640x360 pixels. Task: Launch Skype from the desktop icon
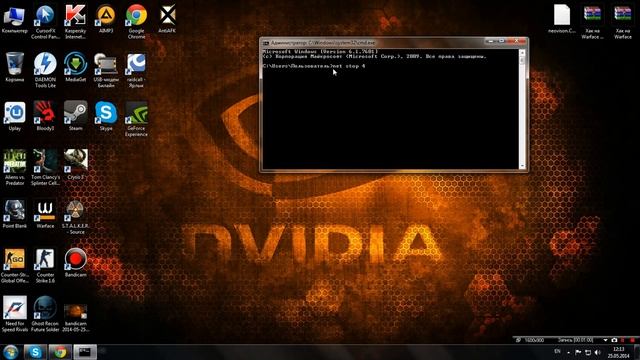point(106,117)
